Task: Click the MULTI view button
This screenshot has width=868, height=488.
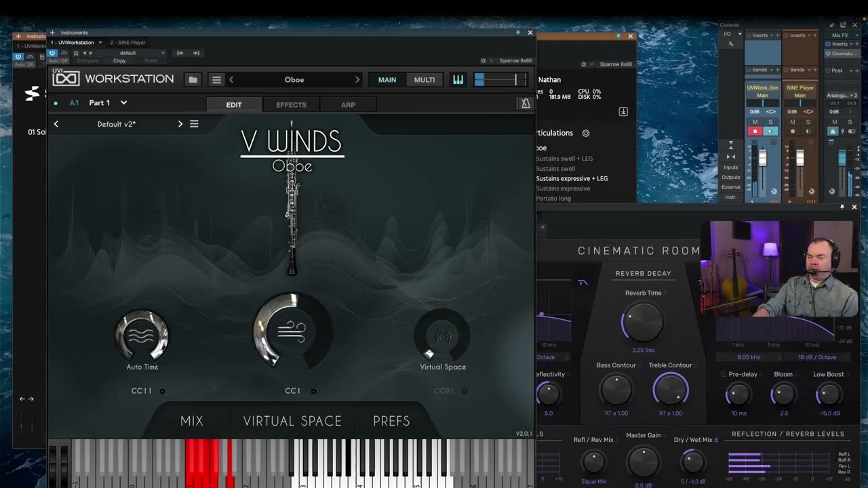Action: coord(425,80)
